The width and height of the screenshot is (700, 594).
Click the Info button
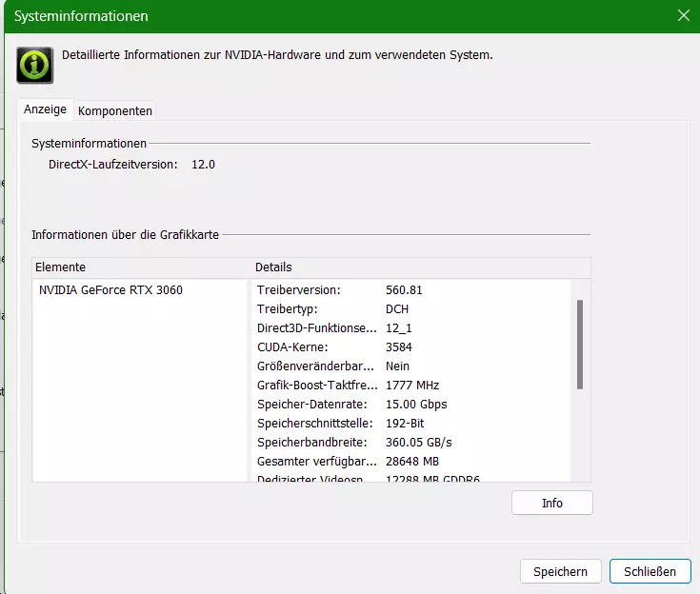click(551, 503)
